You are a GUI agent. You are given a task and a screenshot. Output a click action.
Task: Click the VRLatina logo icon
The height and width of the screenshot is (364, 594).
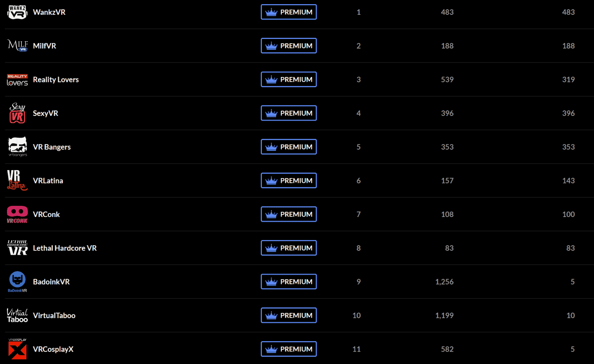(17, 180)
